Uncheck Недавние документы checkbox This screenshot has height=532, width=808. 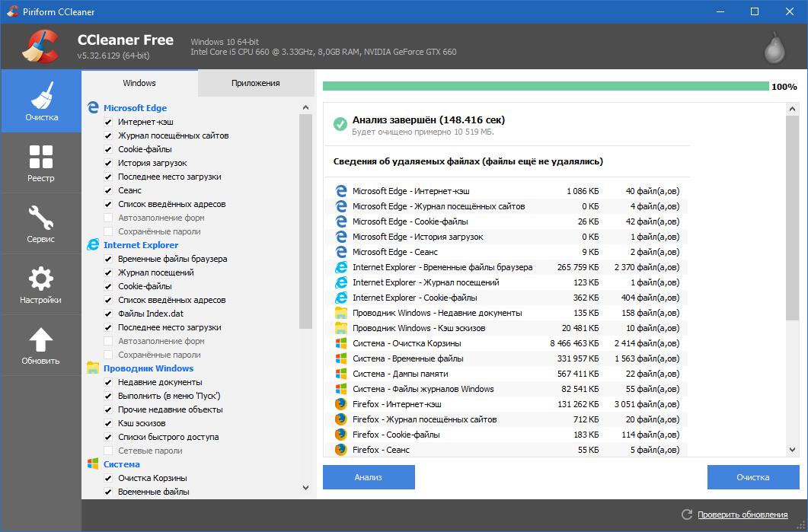coord(108,382)
